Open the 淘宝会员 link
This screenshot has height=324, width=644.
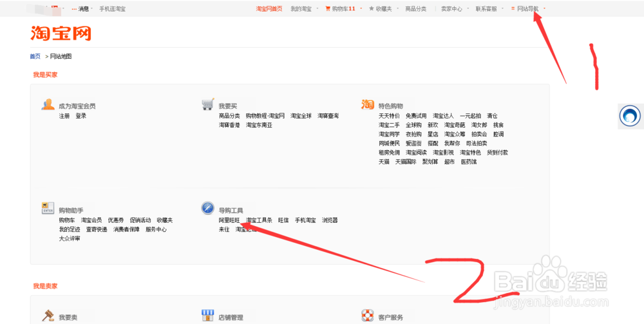click(91, 220)
